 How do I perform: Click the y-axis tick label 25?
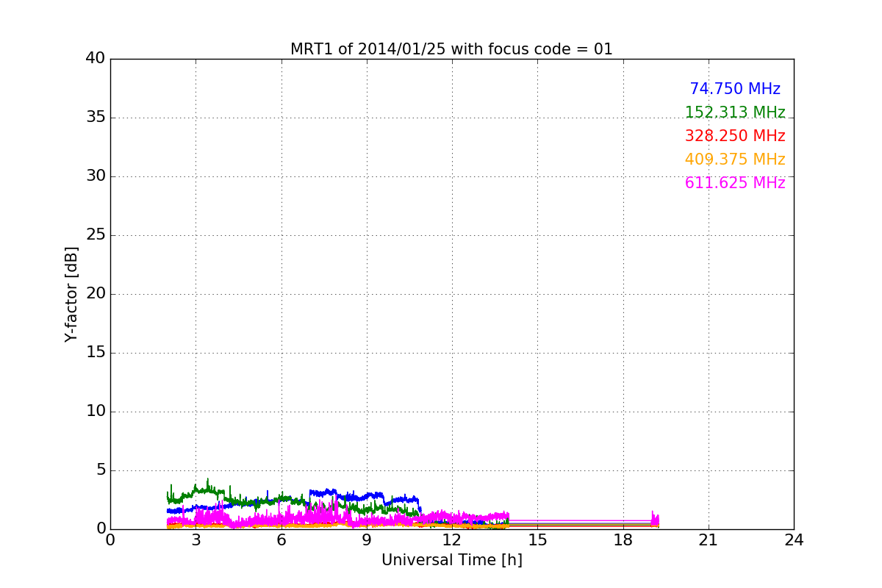(96, 235)
